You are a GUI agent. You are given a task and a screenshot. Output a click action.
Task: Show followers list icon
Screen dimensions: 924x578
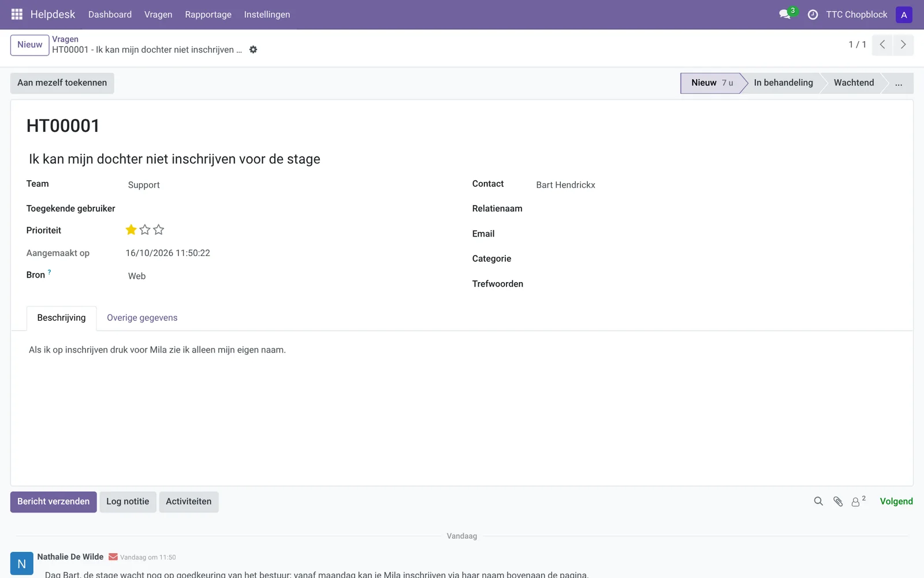pyautogui.click(x=858, y=501)
